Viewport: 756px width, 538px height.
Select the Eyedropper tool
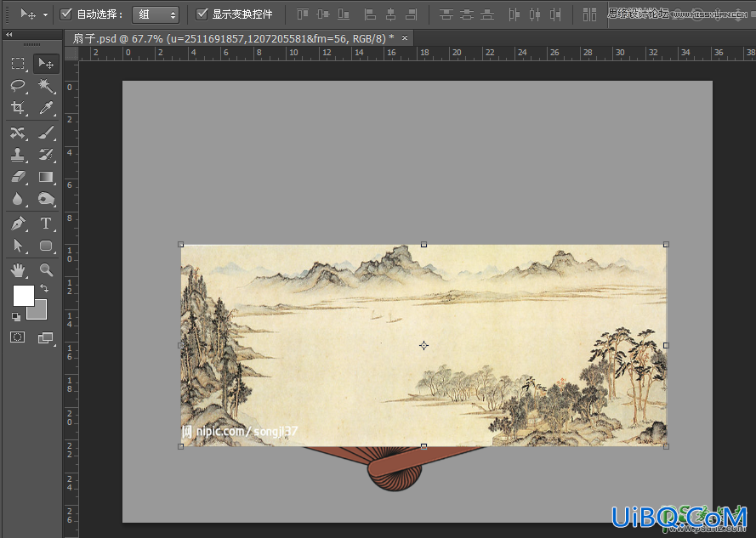tap(46, 107)
